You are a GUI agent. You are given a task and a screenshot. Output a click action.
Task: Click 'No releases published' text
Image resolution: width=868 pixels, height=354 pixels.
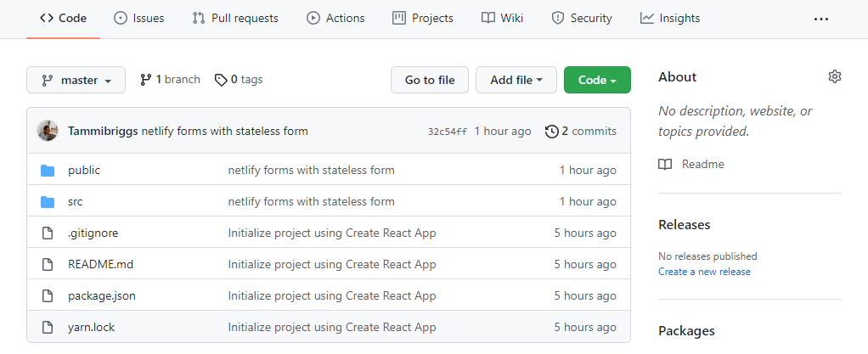tap(707, 256)
